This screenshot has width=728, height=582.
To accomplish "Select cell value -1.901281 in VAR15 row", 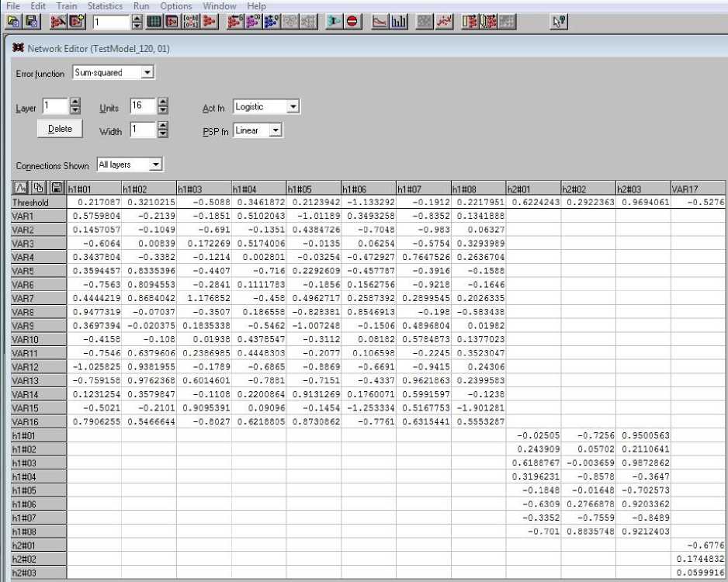I will pos(478,408).
